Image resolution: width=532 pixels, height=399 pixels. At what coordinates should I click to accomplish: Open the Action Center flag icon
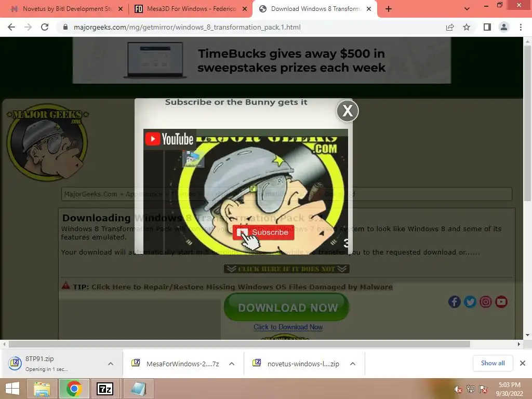(483, 389)
